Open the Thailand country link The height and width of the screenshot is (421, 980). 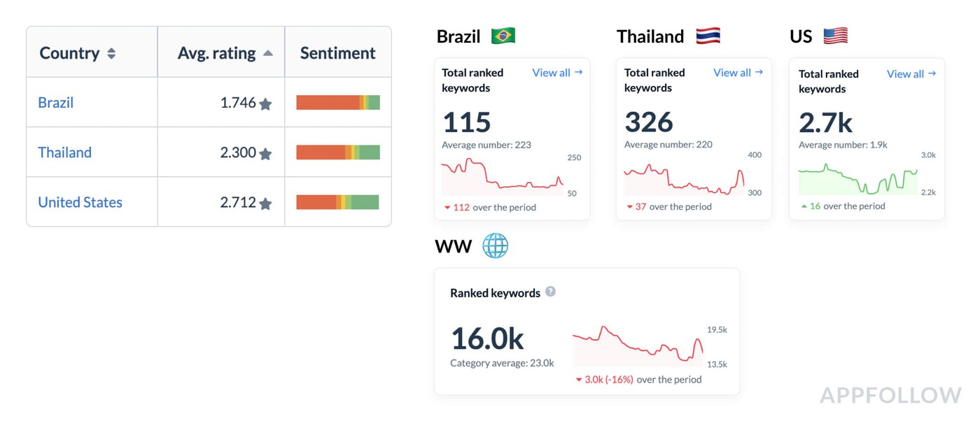tap(64, 152)
